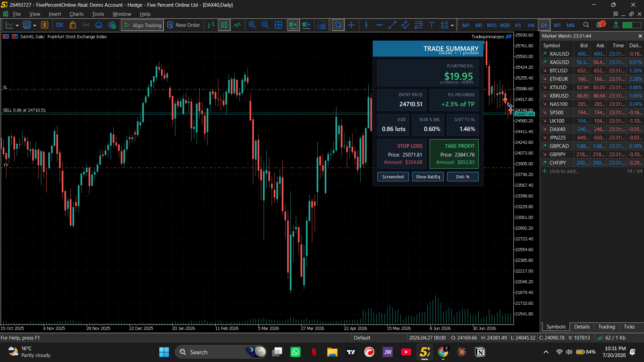Toggle Show Bal/Eq in trade summary
The width and height of the screenshot is (644, 362).
coord(428,177)
